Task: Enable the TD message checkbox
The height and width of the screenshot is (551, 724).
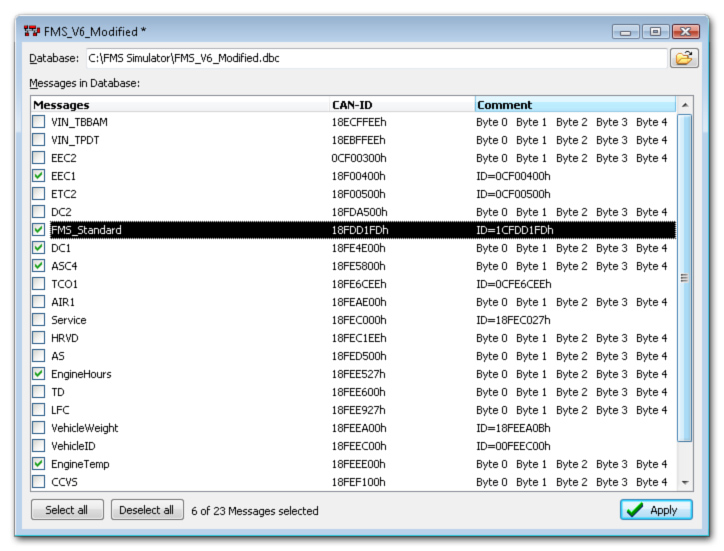Action: 39,392
